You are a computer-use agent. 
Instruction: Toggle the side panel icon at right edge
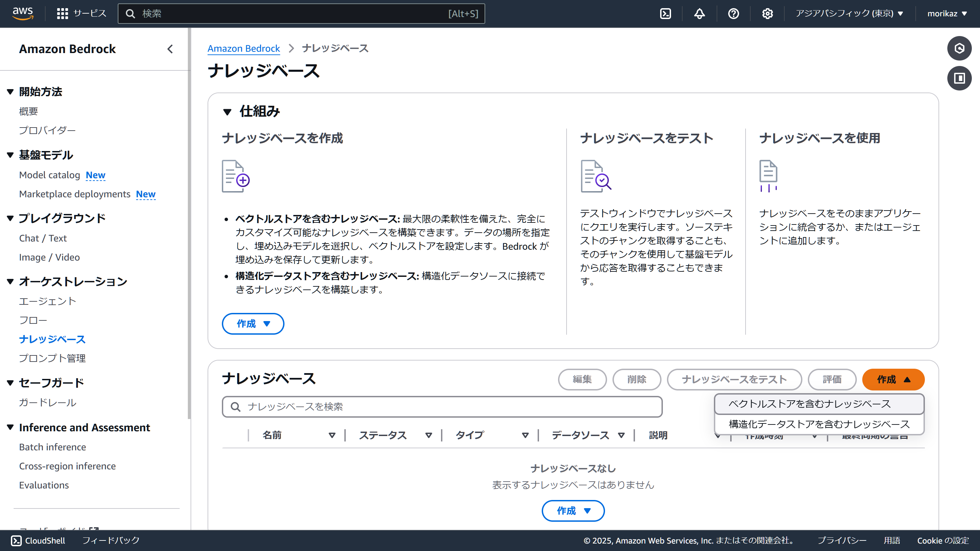(x=959, y=78)
